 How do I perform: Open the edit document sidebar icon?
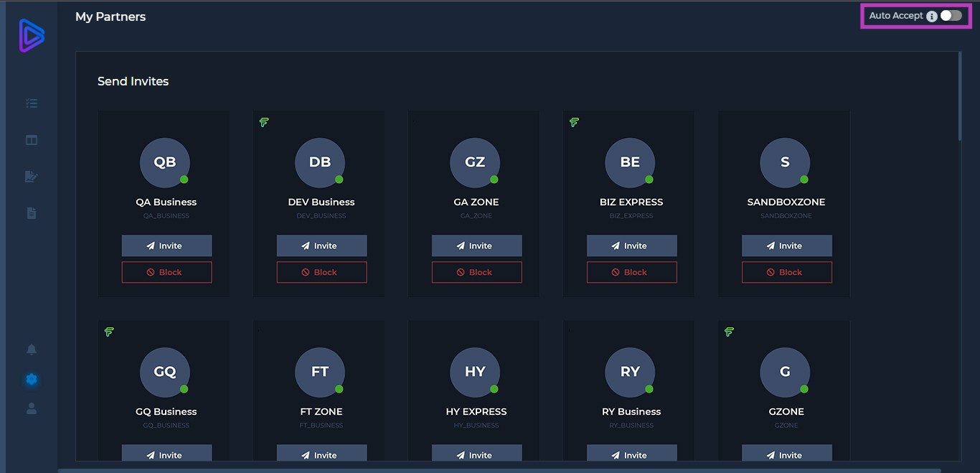point(32,177)
